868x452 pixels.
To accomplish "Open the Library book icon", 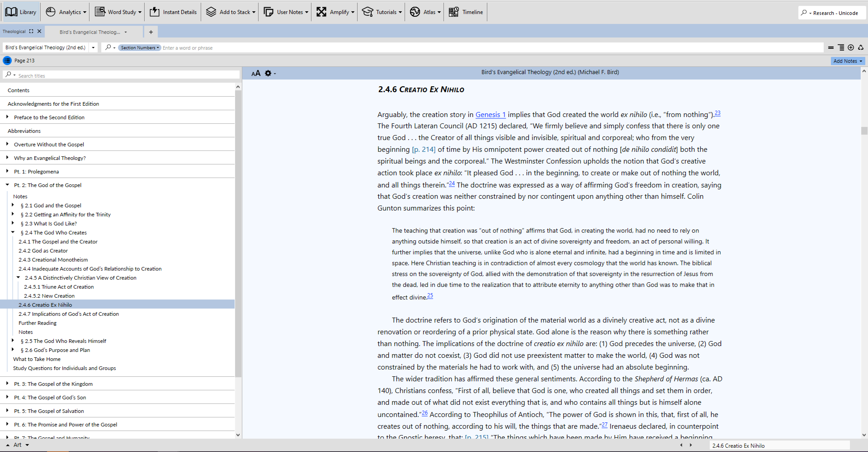I will pyautogui.click(x=11, y=12).
